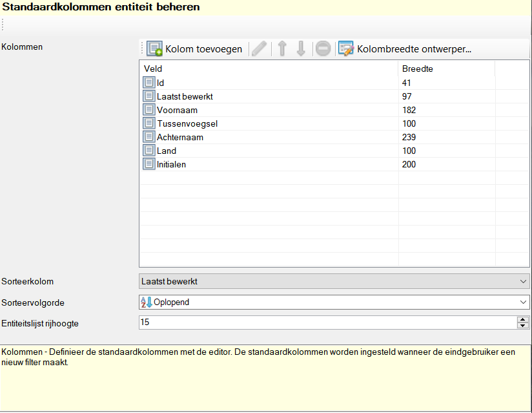Viewport: 532px width, 413px height.
Task: Move column up with arrow icon
Action: coord(282,49)
